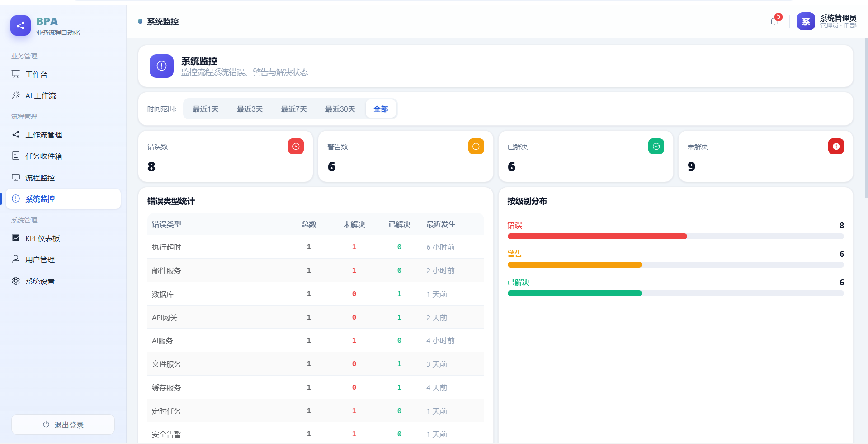868x444 pixels.
Task: Navigate to KPI 仪表板
Action: click(x=63, y=238)
